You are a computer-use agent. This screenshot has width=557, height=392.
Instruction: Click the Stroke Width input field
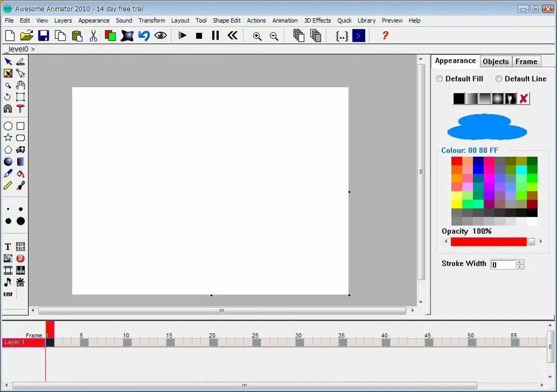(x=503, y=265)
